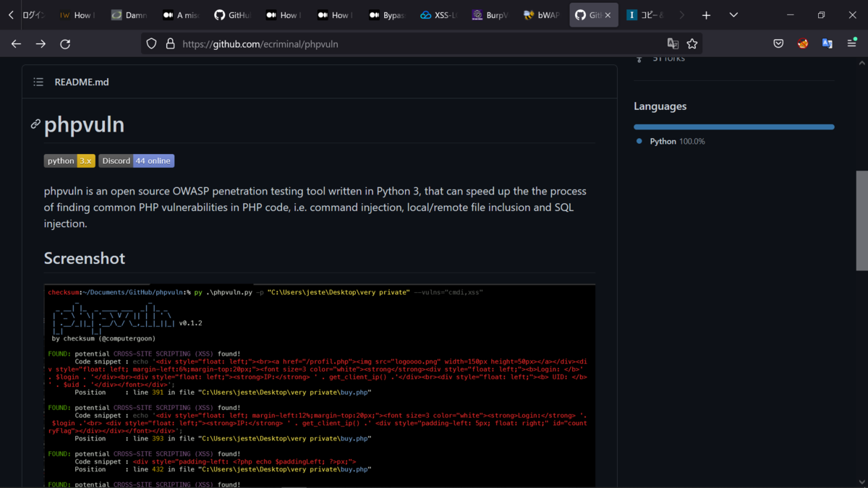Viewport: 868px width, 488px height.
Task: Click the Languages progress bar
Action: (734, 127)
